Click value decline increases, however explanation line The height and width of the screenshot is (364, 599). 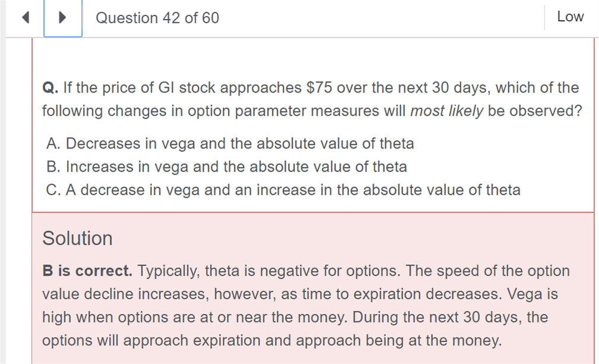pyautogui.click(x=300, y=294)
